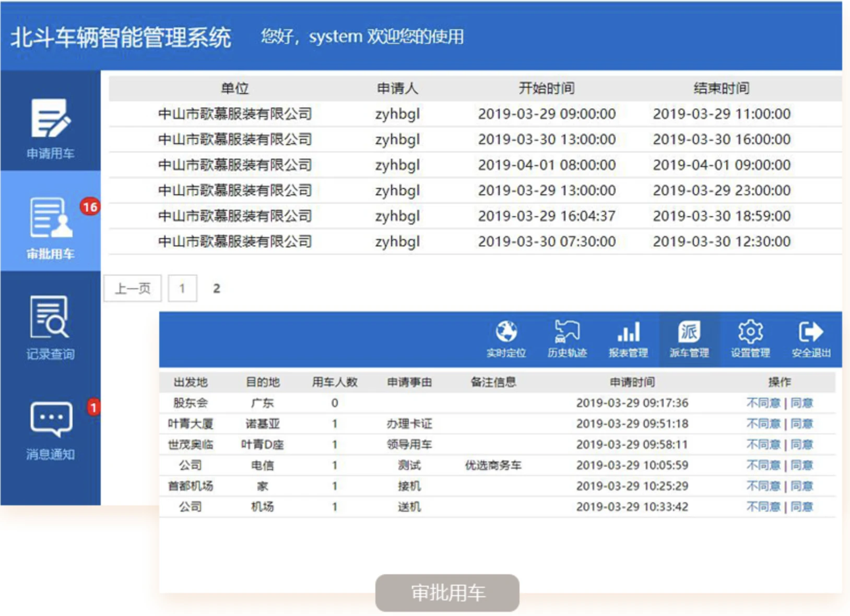
Task: Click the 申请人 column header
Action: click(x=397, y=88)
